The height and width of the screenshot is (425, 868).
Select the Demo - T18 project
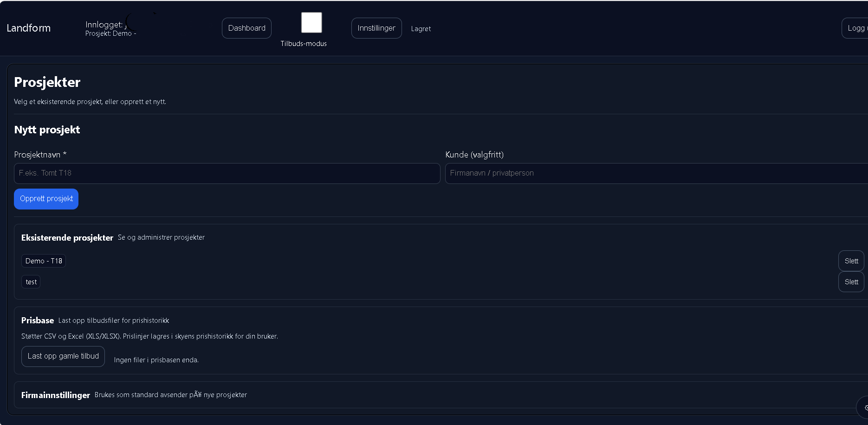click(x=44, y=261)
